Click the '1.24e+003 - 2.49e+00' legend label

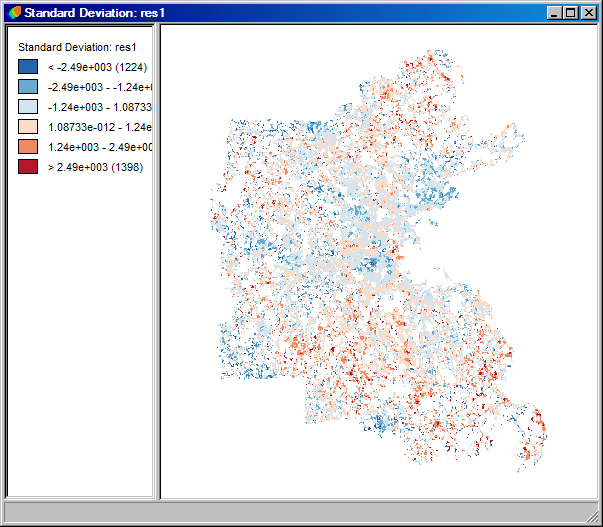coord(100,147)
